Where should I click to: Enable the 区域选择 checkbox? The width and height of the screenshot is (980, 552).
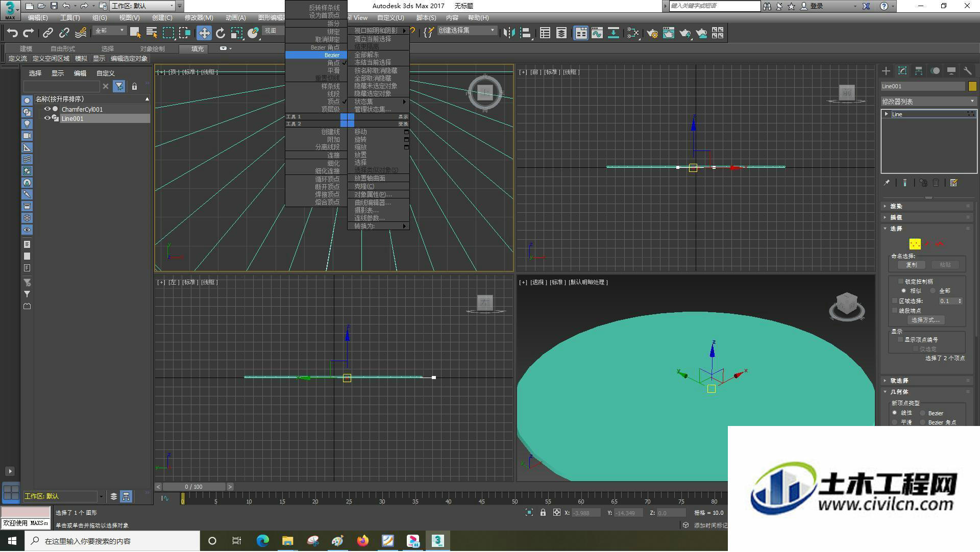click(x=895, y=301)
